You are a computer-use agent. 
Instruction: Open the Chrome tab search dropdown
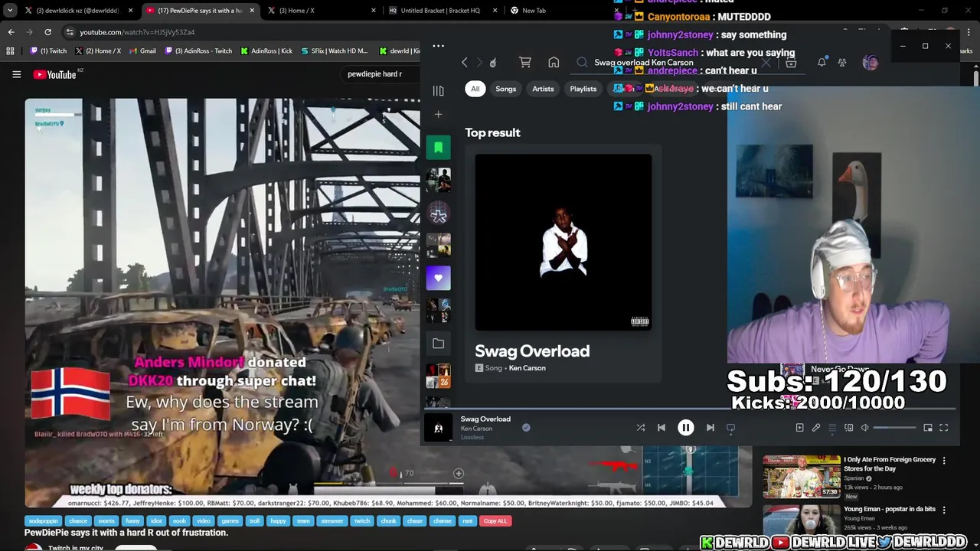click(x=10, y=11)
